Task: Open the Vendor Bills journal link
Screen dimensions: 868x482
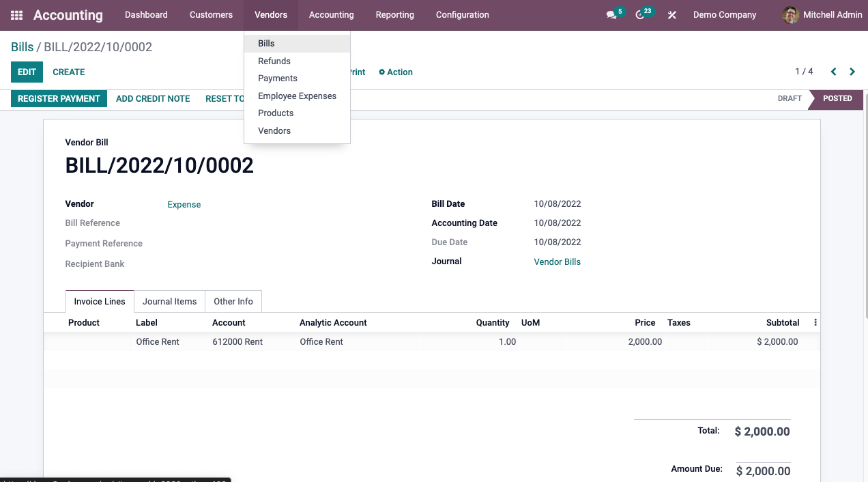Action: 557,262
